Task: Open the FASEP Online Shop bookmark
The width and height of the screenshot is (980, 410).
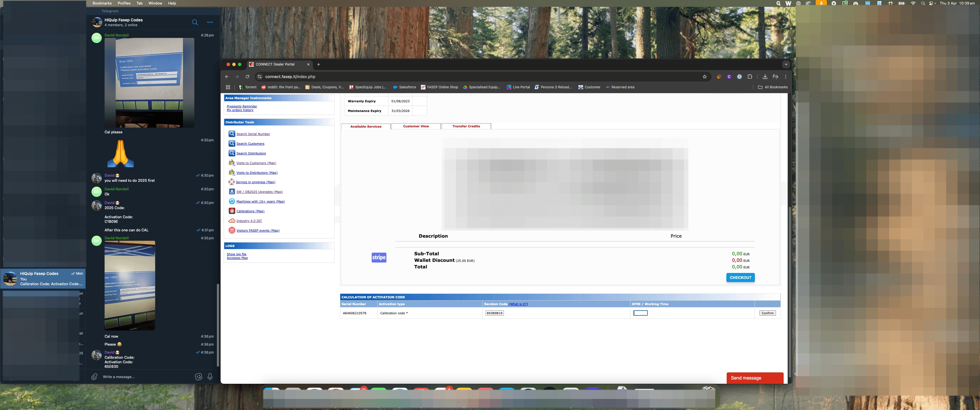Action: coord(439,87)
